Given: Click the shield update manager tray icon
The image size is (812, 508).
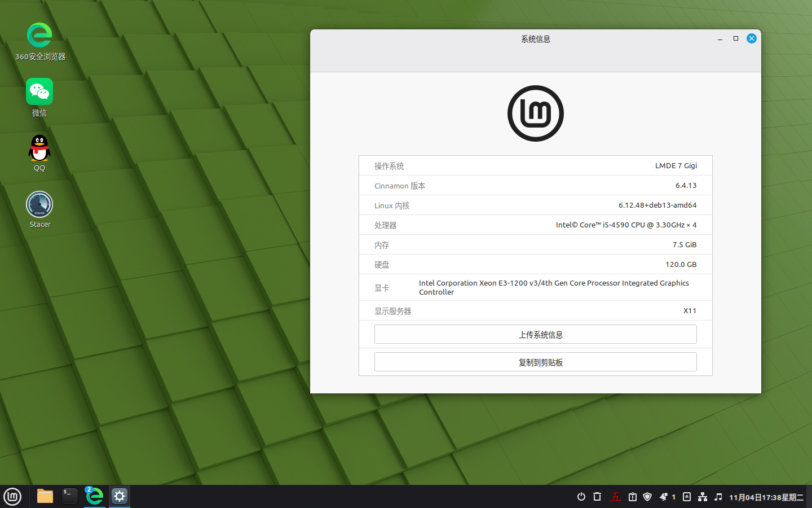Looking at the screenshot, I should 647,497.
